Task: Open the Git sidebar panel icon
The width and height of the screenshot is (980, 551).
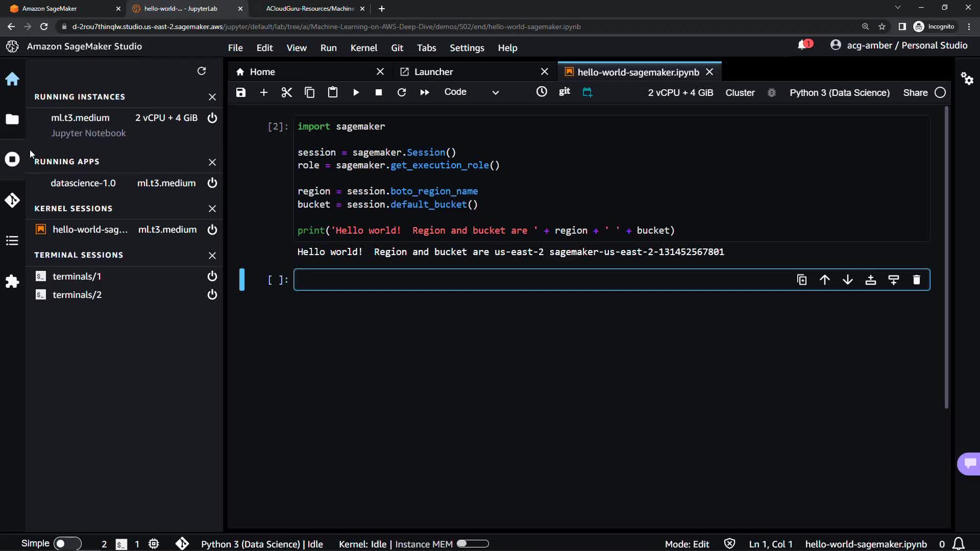Action: (12, 200)
